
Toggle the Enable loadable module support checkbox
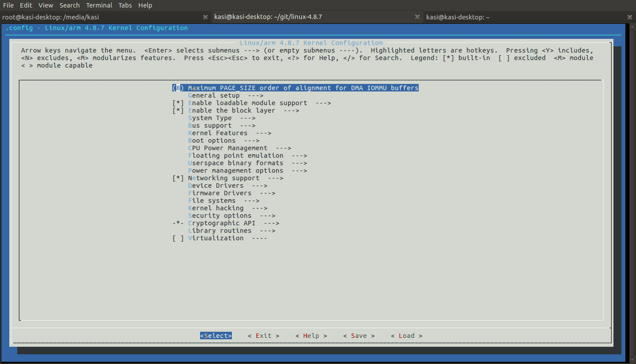[178, 103]
